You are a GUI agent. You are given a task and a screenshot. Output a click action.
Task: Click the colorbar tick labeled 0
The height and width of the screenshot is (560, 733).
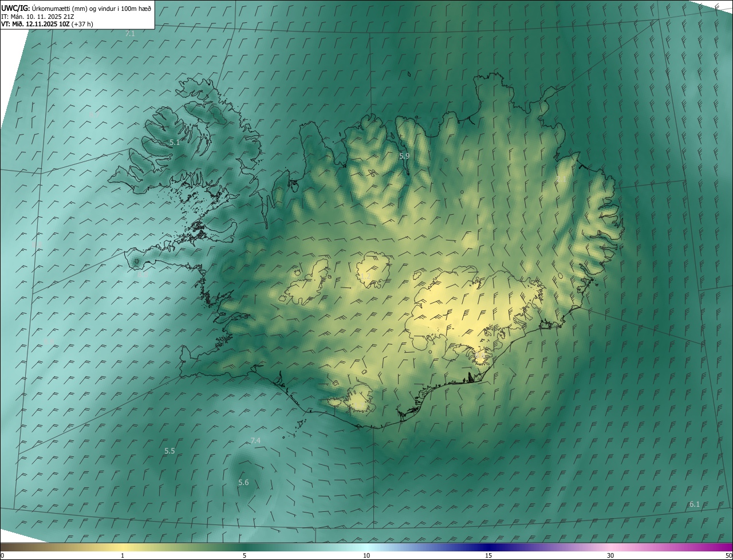(x=2, y=556)
